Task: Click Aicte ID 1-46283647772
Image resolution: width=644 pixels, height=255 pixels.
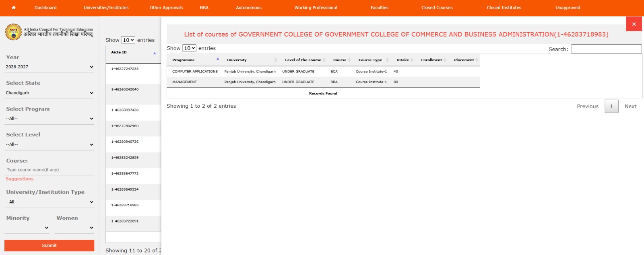Action: point(125,173)
